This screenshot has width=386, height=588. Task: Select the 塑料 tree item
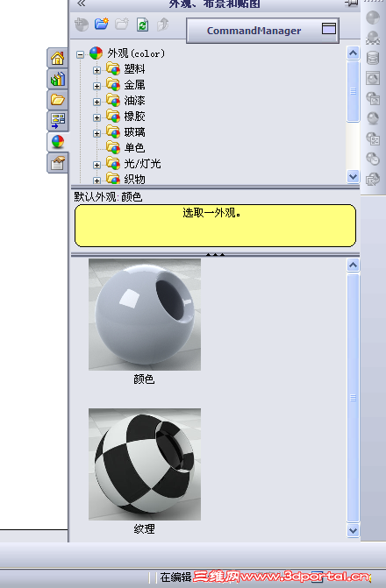[x=134, y=69]
